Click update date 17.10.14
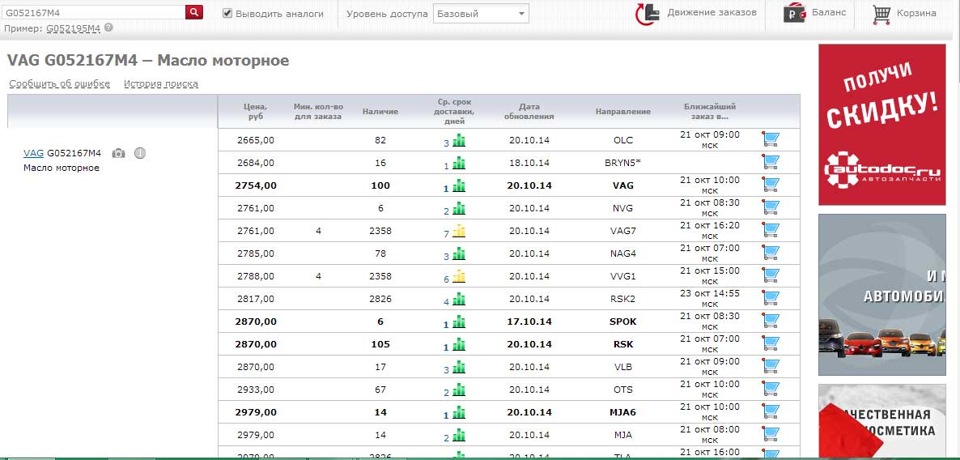 (529, 322)
